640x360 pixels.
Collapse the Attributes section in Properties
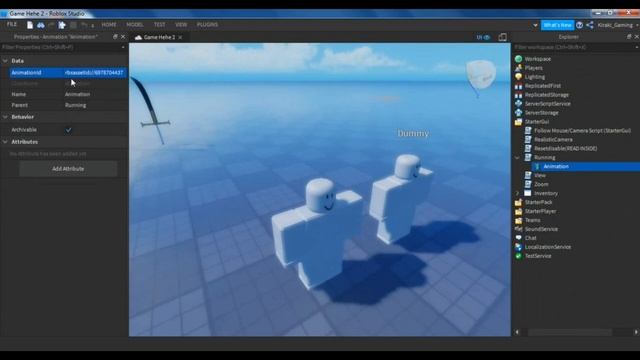coord(5,142)
